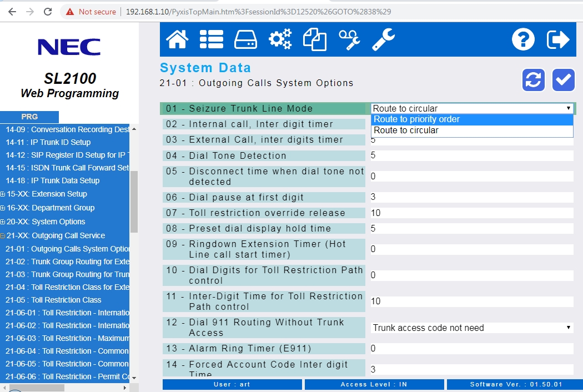
Task: Click the hard drive storage icon
Action: pos(245,39)
